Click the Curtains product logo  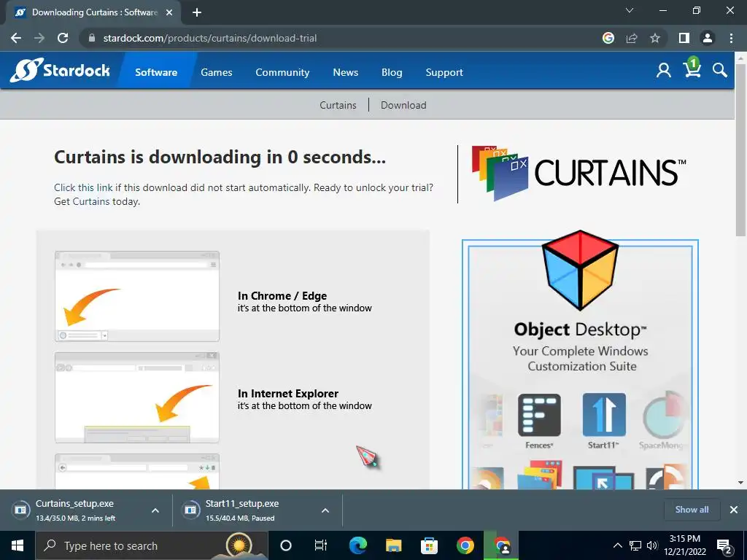pyautogui.click(x=578, y=174)
